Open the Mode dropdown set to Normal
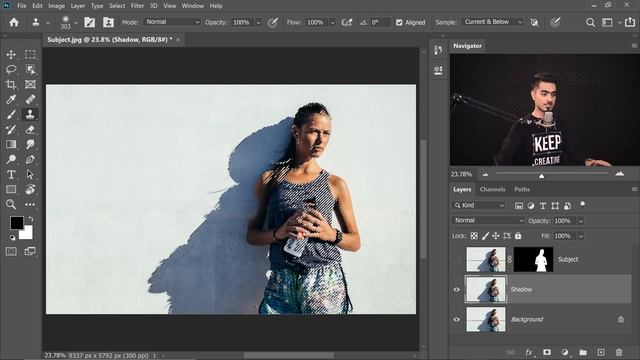Image resolution: width=640 pixels, height=360 pixels. (x=172, y=22)
